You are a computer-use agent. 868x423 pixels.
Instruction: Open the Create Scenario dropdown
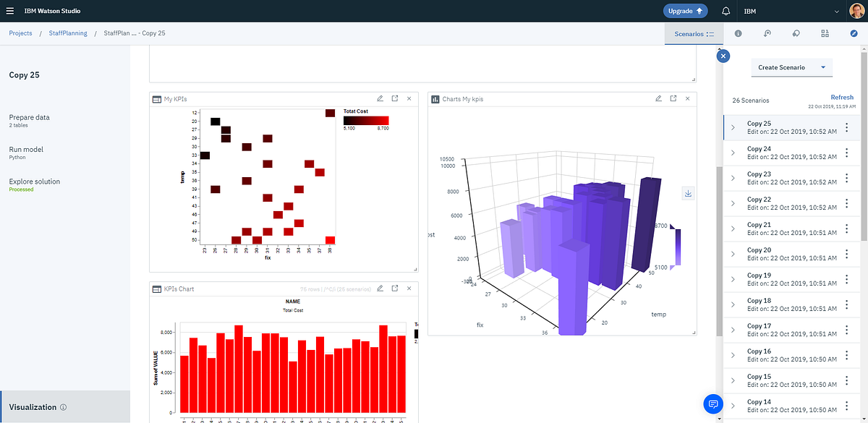(x=791, y=67)
